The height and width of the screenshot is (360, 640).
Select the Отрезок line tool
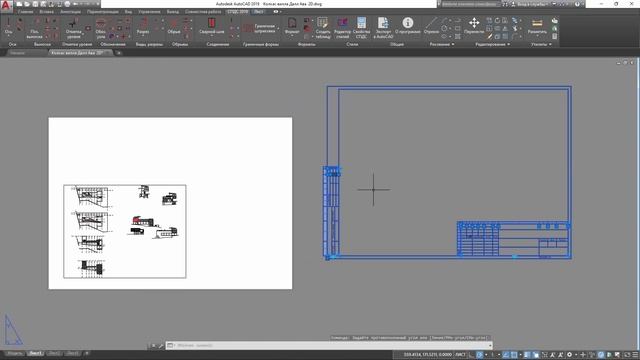pyautogui.click(x=431, y=25)
